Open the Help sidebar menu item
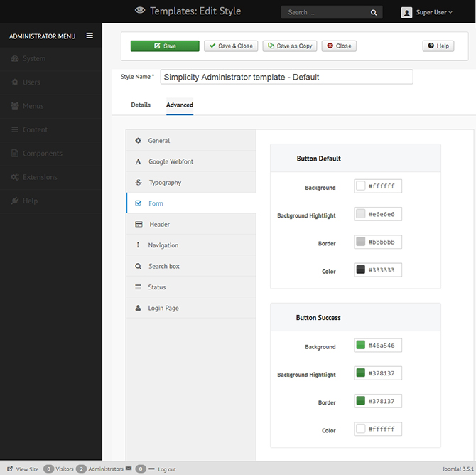This screenshot has width=476, height=475. coord(51,201)
